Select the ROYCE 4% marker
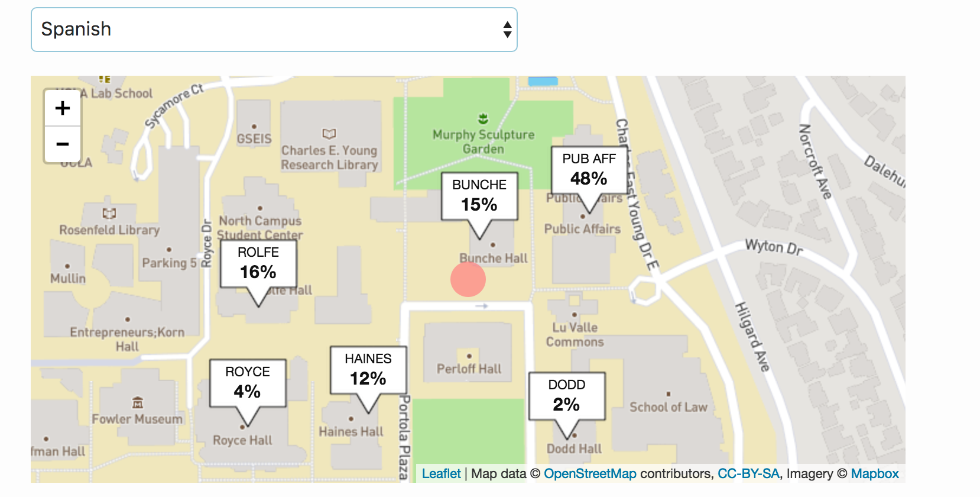This screenshot has height=497, width=980. 248,383
